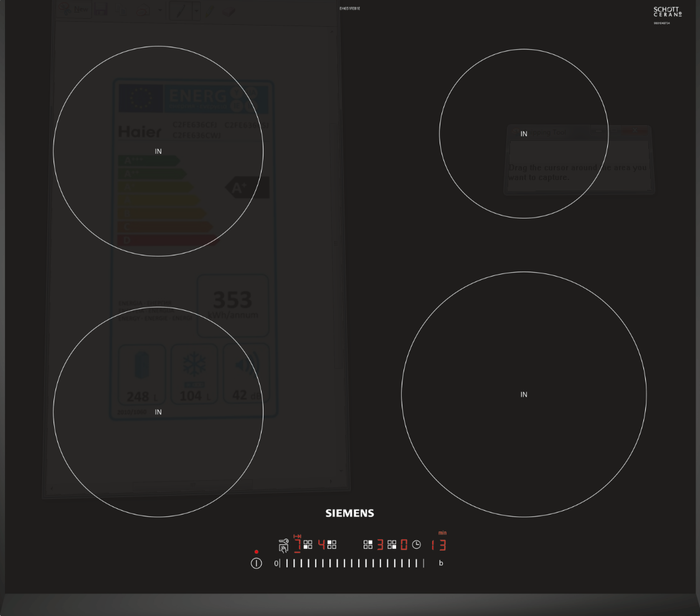The height and width of the screenshot is (616, 700).
Task: Select the rear-left zone selector showing 4
Action: (332, 544)
